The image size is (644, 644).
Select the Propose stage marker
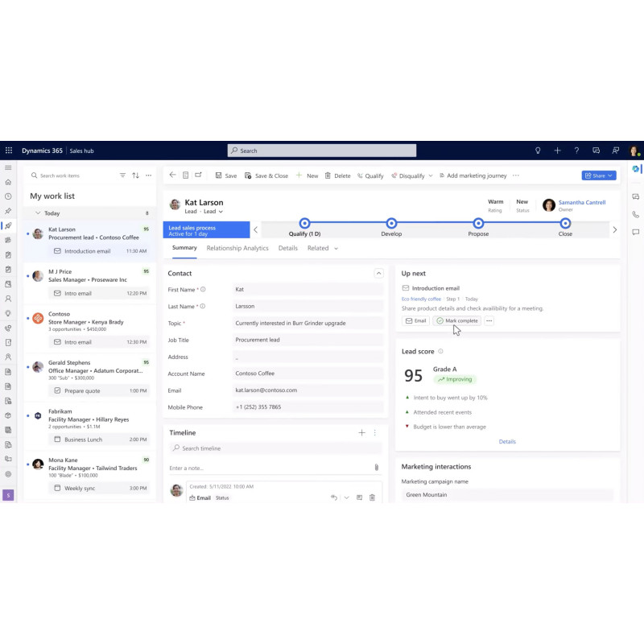[478, 223]
